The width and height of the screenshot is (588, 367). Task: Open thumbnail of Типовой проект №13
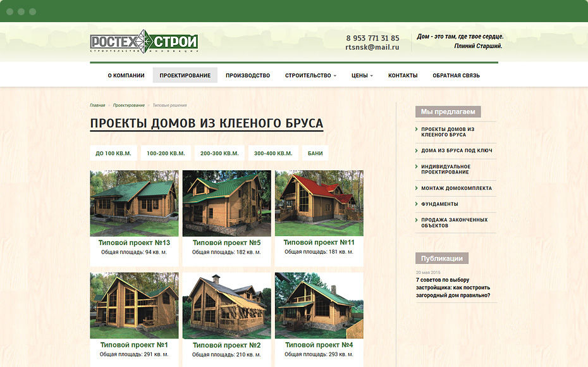point(134,202)
